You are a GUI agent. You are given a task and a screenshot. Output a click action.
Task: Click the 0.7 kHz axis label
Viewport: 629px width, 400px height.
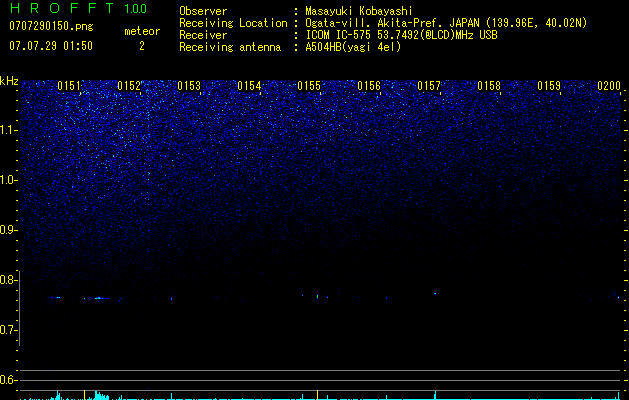9,330
